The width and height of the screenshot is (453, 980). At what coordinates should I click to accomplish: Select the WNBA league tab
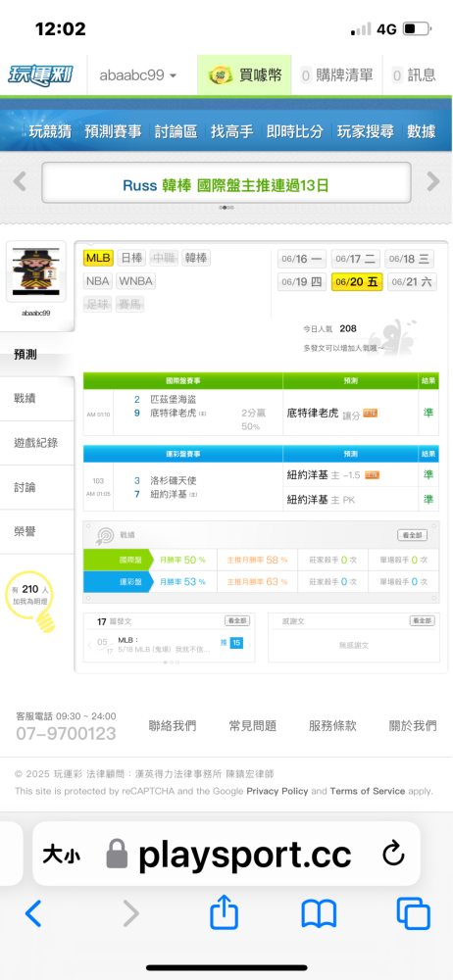[x=135, y=281]
